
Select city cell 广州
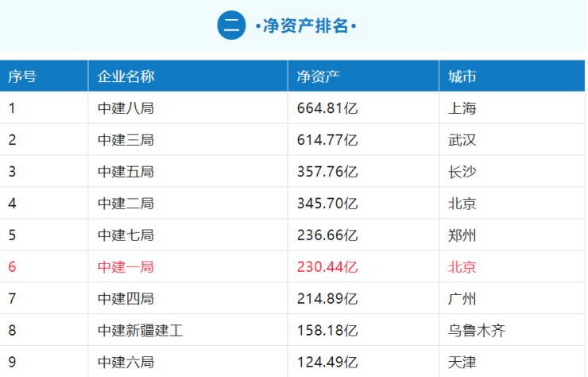462,299
